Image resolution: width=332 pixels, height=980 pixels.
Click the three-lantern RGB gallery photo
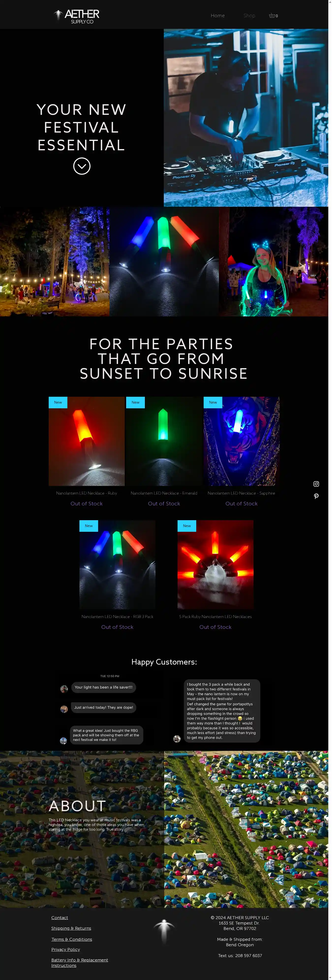point(164,262)
